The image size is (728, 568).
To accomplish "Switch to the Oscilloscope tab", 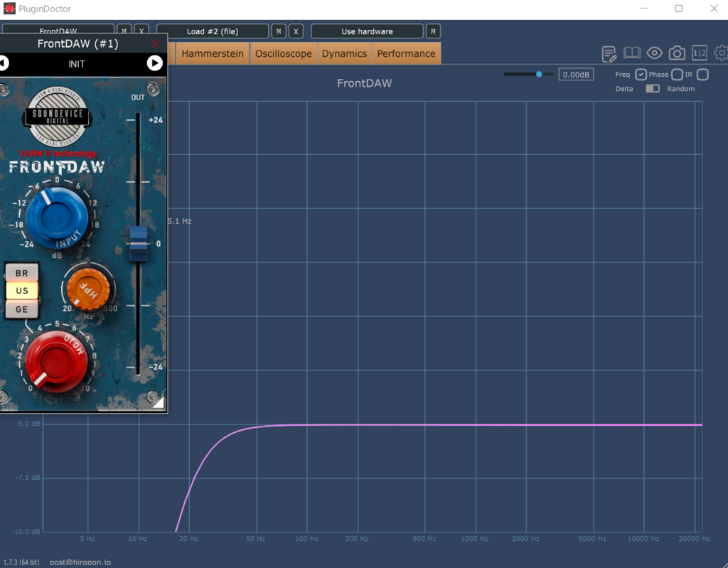I will [283, 53].
